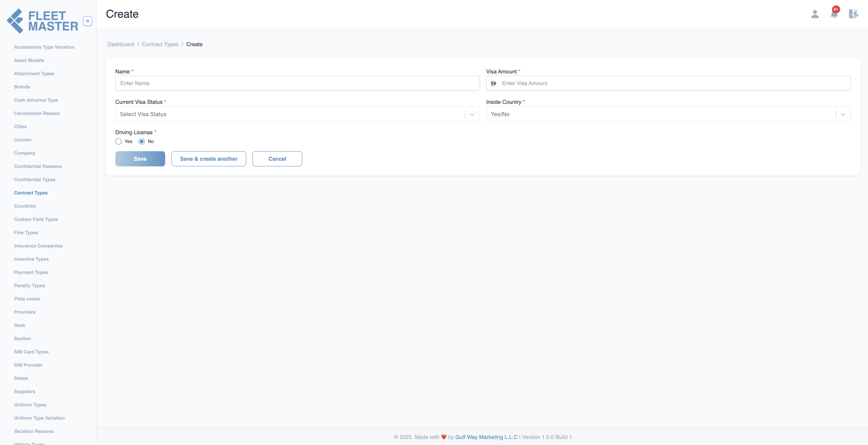The height and width of the screenshot is (445, 868).
Task: Select Contract Types in sidebar
Action: 31,193
